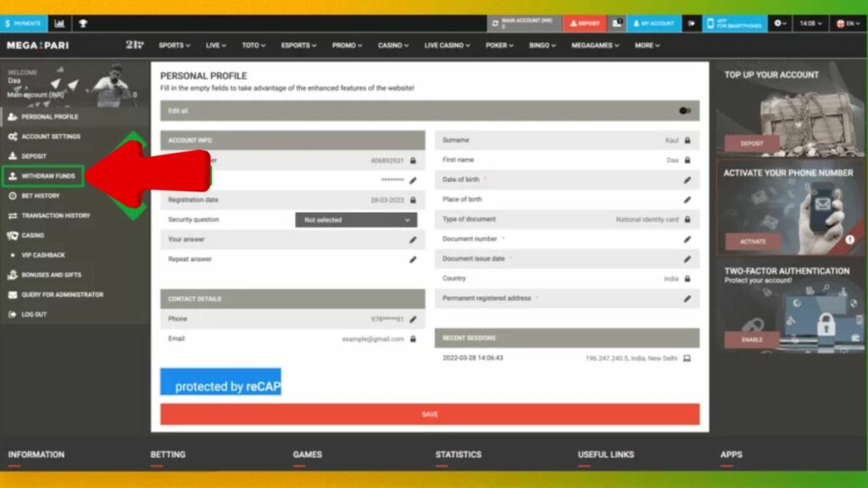868x488 pixels.
Task: Expand the Live menu
Action: coord(216,46)
